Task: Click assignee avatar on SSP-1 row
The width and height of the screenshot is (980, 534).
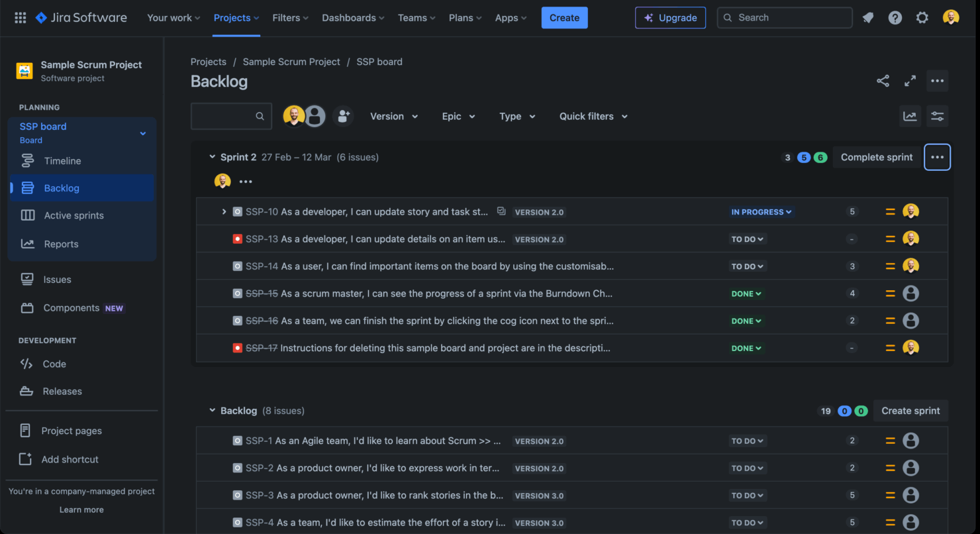Action: (911, 441)
